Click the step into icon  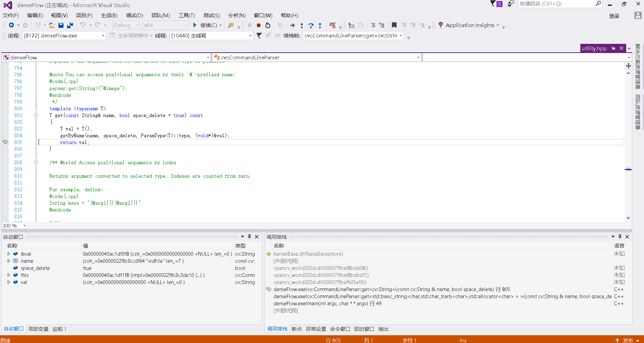[302, 25]
